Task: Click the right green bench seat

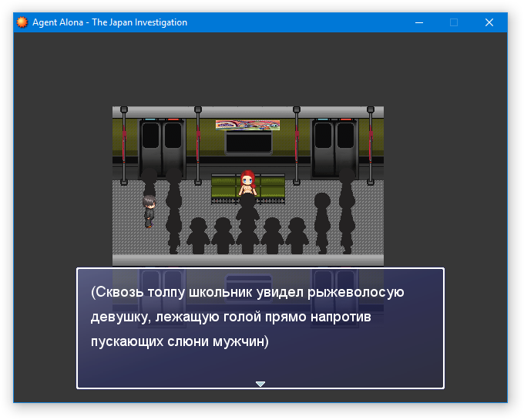Action: [271, 186]
